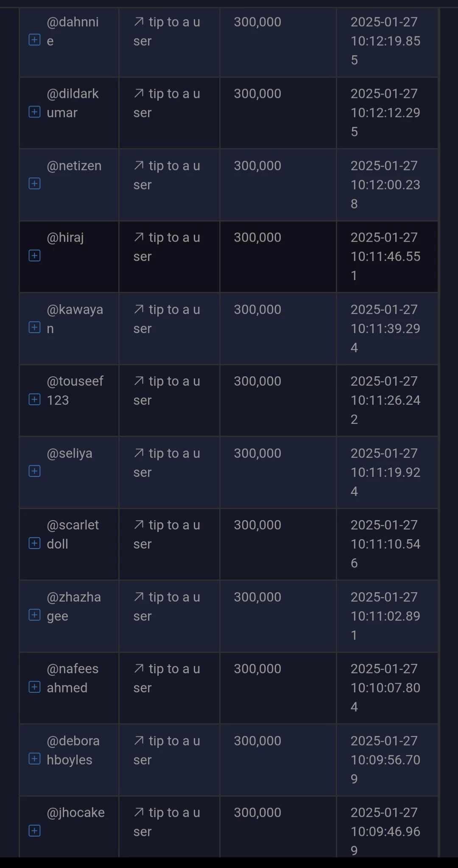Select the 300,000 amount for @zhazhagee
Viewport: 458px width, 868px height.
[257, 597]
